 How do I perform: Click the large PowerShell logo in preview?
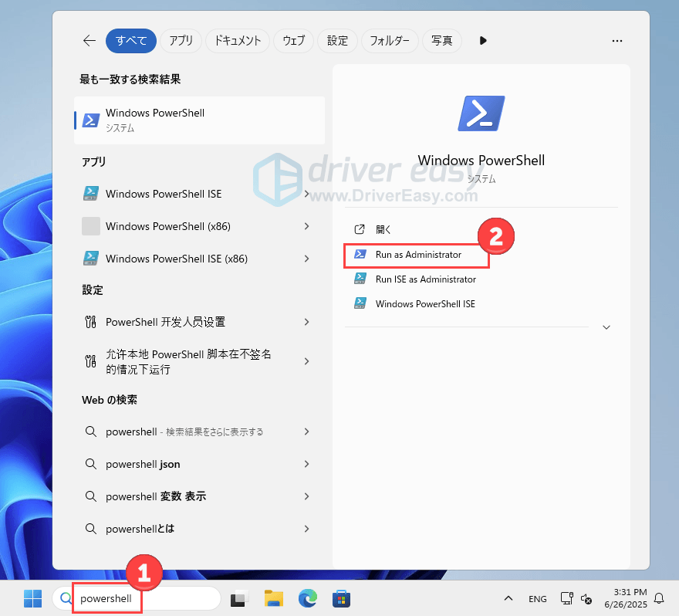coord(481,113)
